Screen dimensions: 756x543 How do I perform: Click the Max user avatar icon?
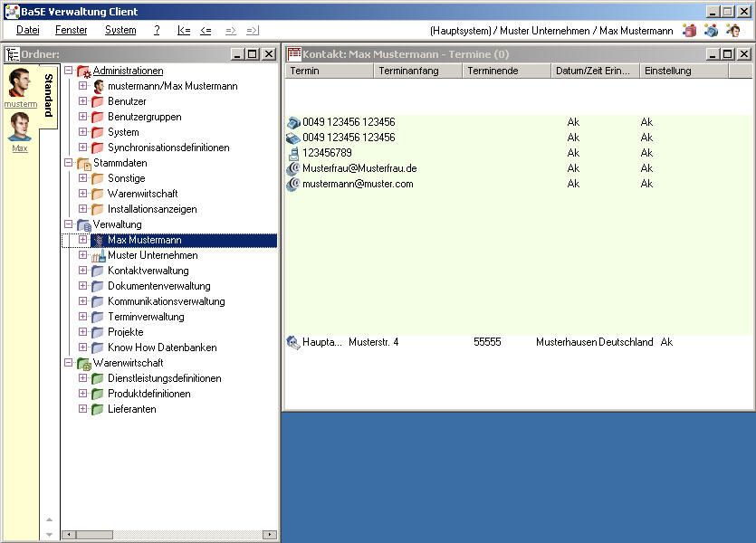[x=20, y=127]
